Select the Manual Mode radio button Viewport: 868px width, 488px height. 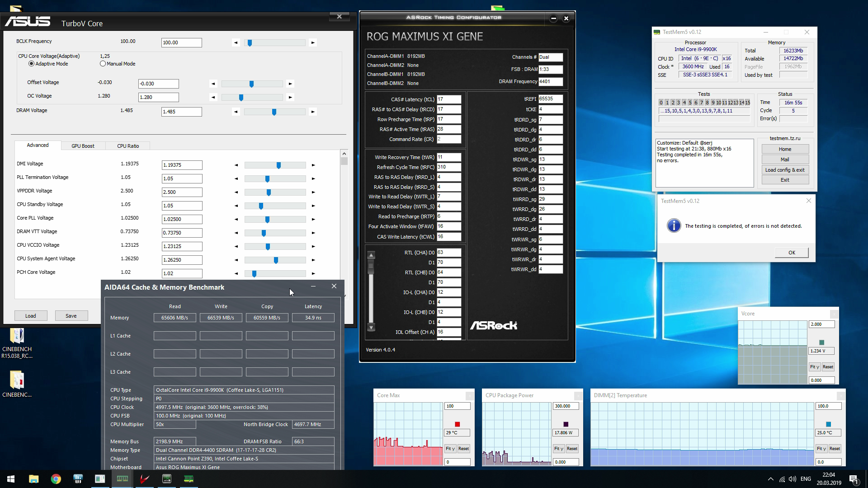pos(103,64)
